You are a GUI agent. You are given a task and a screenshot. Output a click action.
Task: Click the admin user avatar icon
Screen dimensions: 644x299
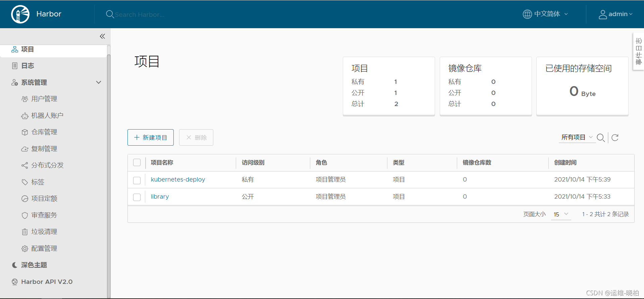click(603, 14)
